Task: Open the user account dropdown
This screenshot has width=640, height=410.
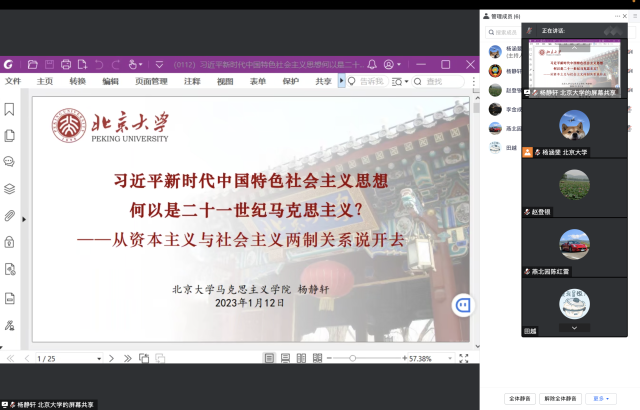Action: point(392,64)
